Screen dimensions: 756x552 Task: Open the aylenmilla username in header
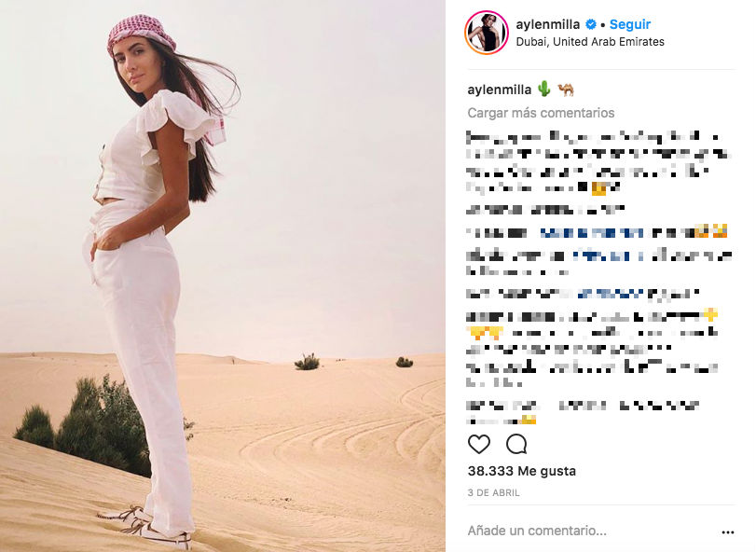(x=548, y=24)
